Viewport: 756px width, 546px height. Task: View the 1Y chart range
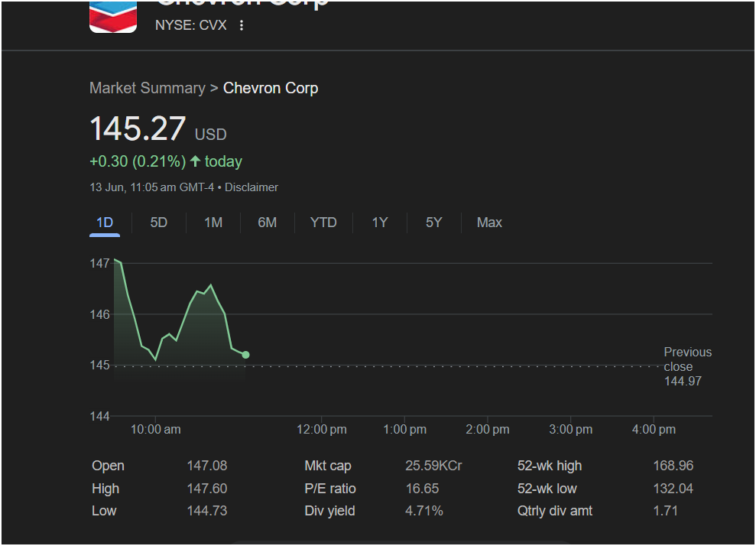(380, 223)
